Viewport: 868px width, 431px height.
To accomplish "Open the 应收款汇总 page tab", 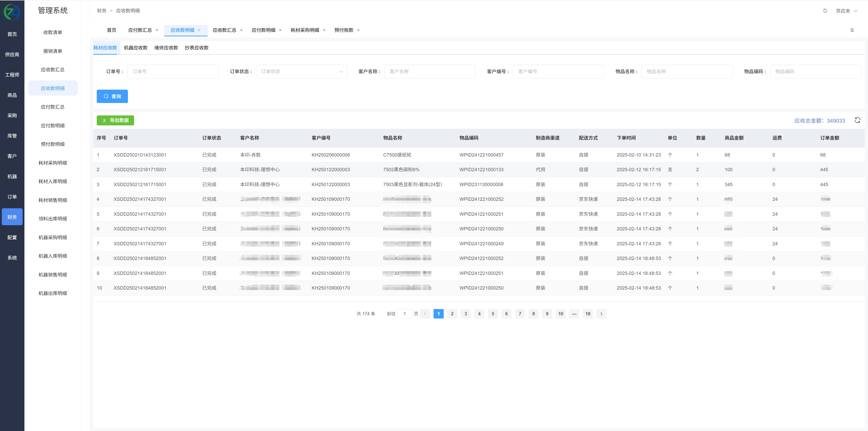I will tap(224, 30).
